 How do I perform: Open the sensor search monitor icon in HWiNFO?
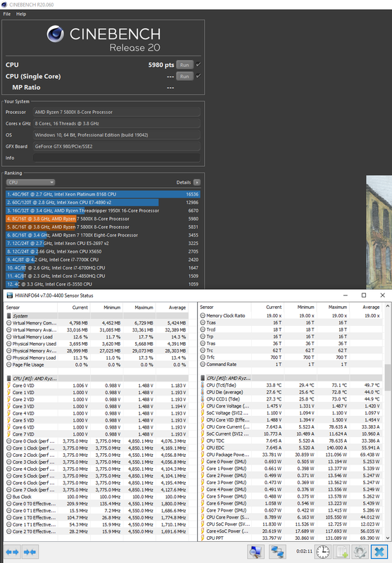click(255, 552)
